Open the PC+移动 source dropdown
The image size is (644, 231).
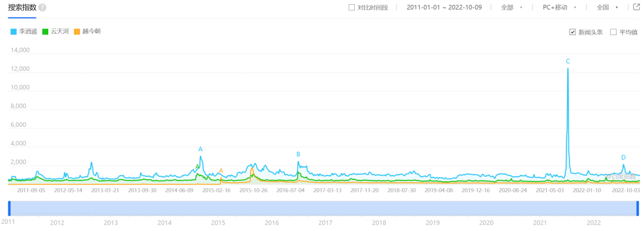(x=559, y=7)
